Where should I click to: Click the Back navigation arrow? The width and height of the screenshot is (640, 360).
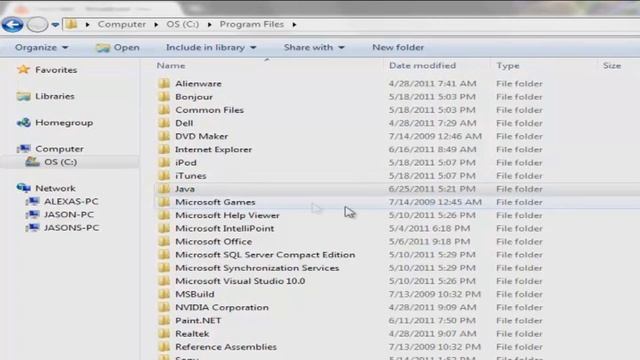coord(12,24)
